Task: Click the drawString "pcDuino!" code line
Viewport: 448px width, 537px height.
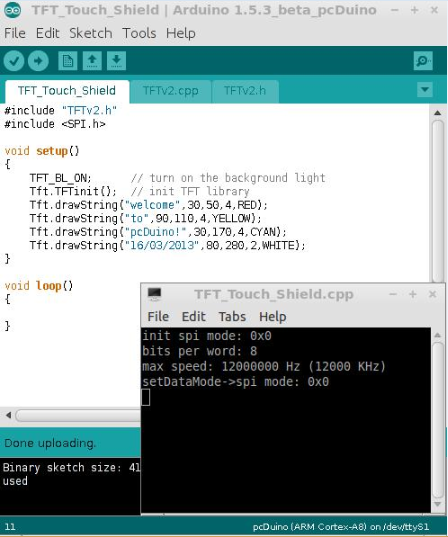Action: pyautogui.click(x=158, y=232)
